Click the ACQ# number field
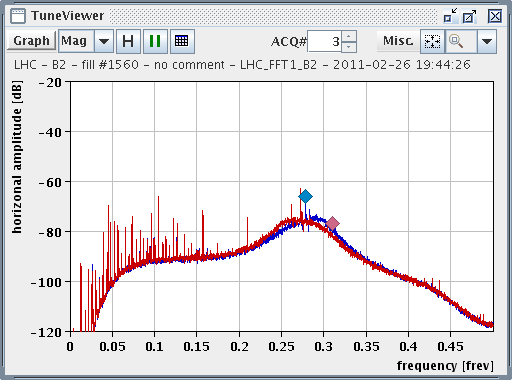512x380 pixels. [324, 41]
